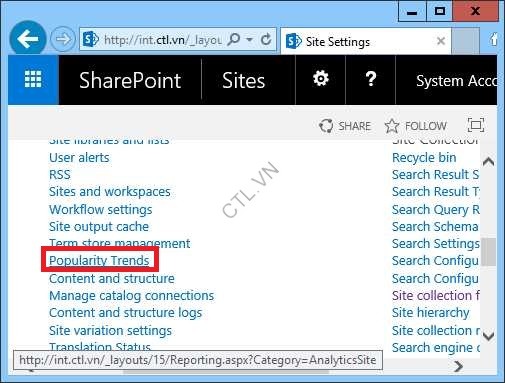The width and height of the screenshot is (505, 383).
Task: Open the RSS settings link
Action: (x=60, y=175)
